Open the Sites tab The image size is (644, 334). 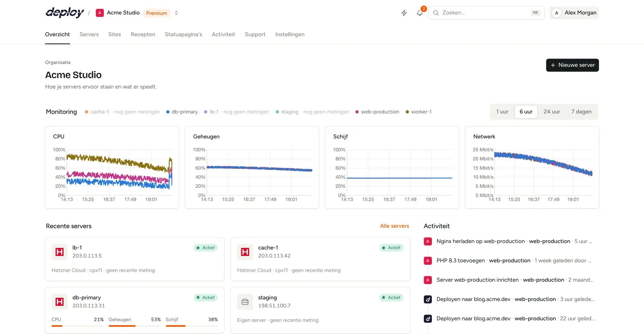(115, 35)
